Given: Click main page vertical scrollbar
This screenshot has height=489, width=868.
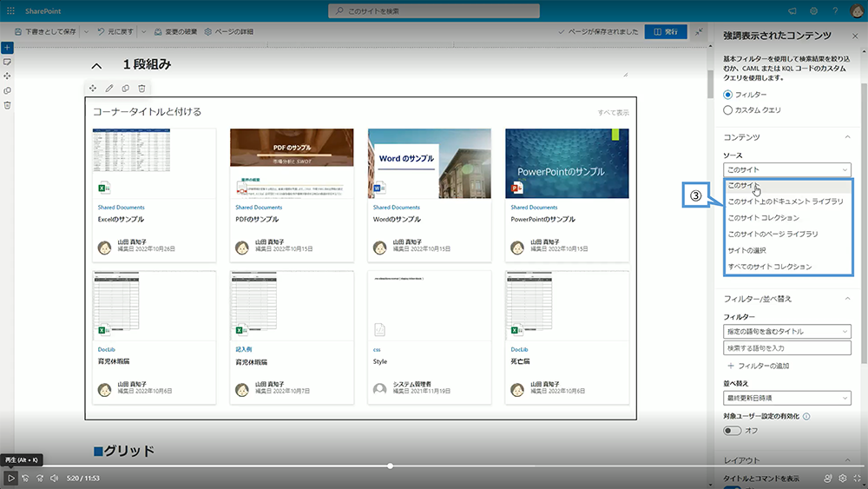Looking at the screenshot, I should coord(710,83).
